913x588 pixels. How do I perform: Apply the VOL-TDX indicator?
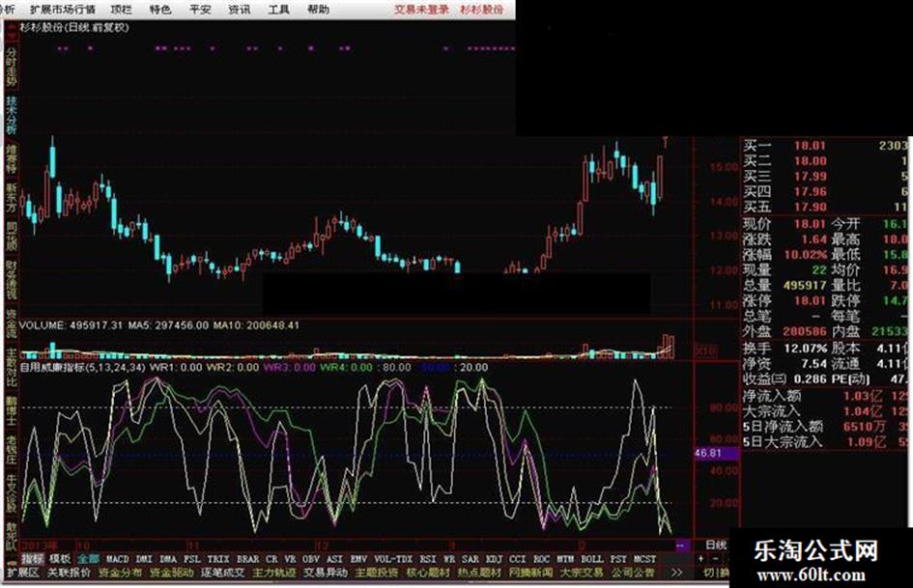point(393,559)
